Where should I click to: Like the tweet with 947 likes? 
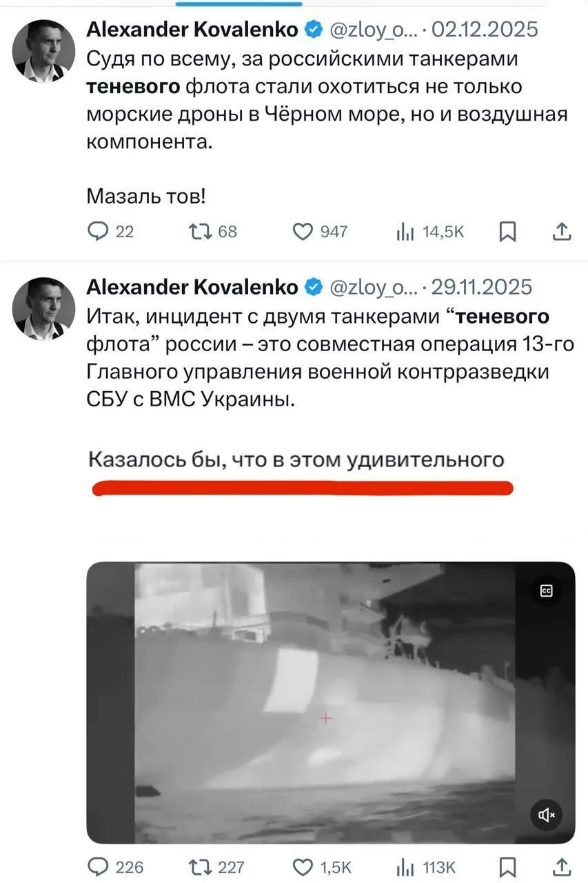(x=320, y=232)
